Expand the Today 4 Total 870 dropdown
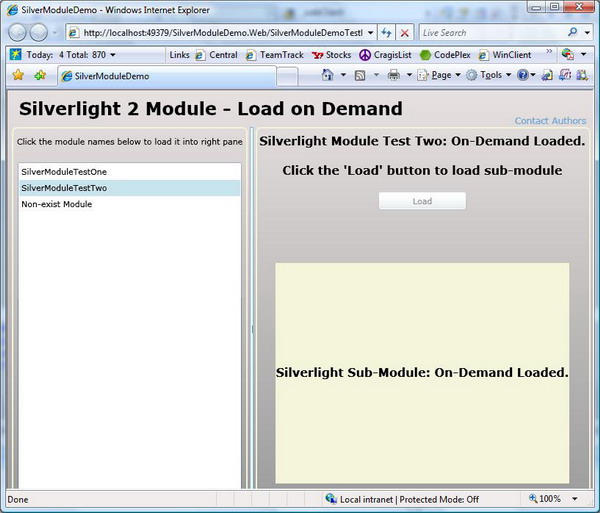The height and width of the screenshot is (513, 600). click(113, 55)
